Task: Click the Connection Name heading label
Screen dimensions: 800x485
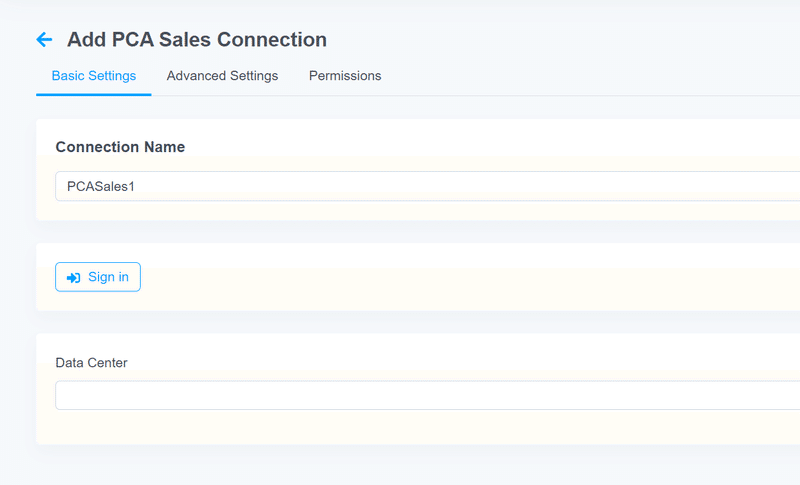Action: [x=120, y=147]
